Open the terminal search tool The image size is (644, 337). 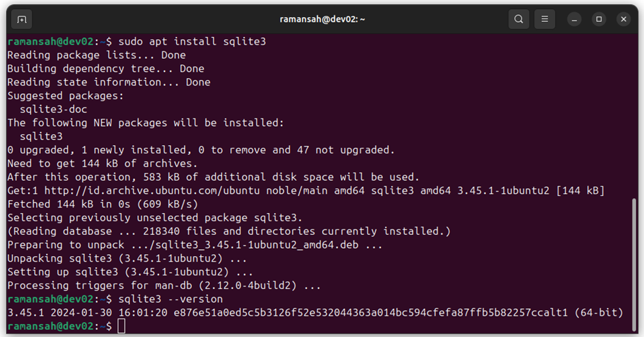[519, 19]
